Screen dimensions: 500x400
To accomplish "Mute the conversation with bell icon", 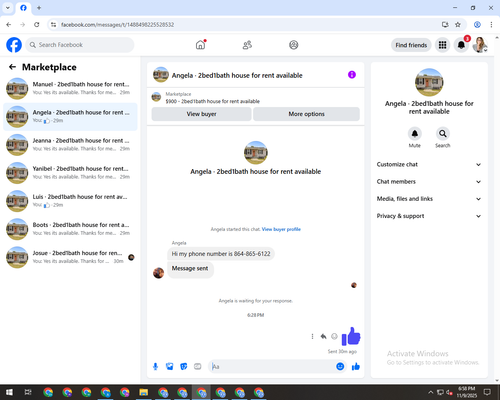I will pyautogui.click(x=415, y=134).
